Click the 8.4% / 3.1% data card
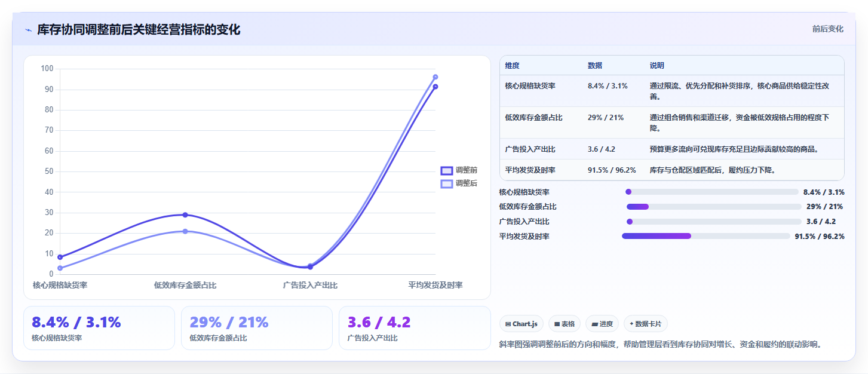 (x=99, y=328)
